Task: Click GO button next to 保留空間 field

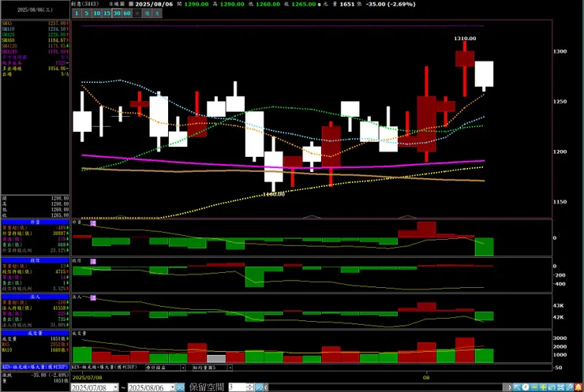Action: [x=259, y=387]
